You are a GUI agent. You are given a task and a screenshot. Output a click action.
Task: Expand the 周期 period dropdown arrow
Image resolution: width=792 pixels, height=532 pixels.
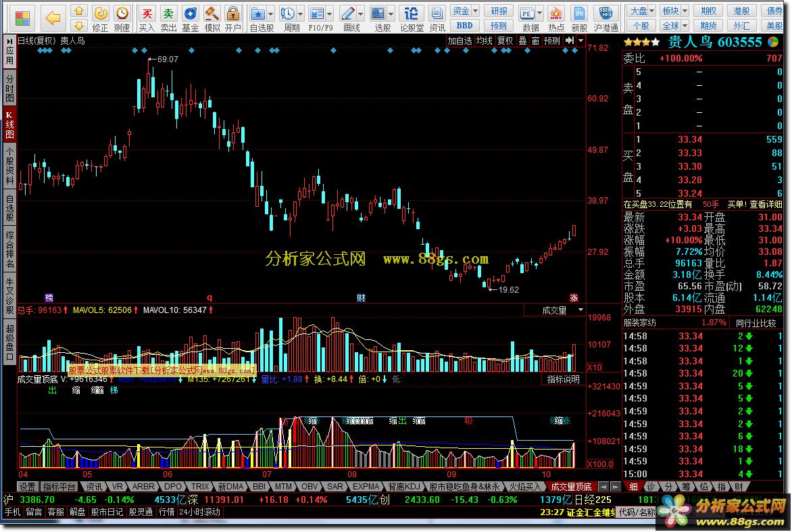pyautogui.click(x=300, y=14)
